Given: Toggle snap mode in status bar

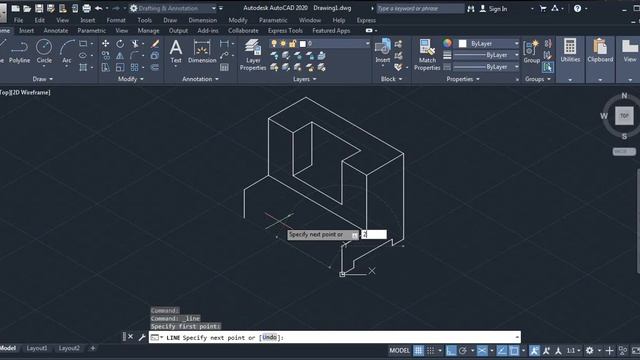Looking at the screenshot, I should 431,350.
